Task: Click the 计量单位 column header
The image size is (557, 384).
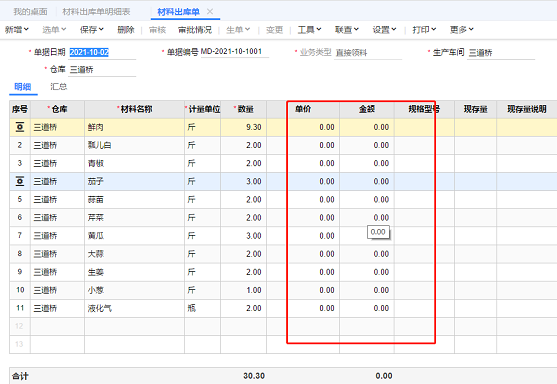Action: 202,109
